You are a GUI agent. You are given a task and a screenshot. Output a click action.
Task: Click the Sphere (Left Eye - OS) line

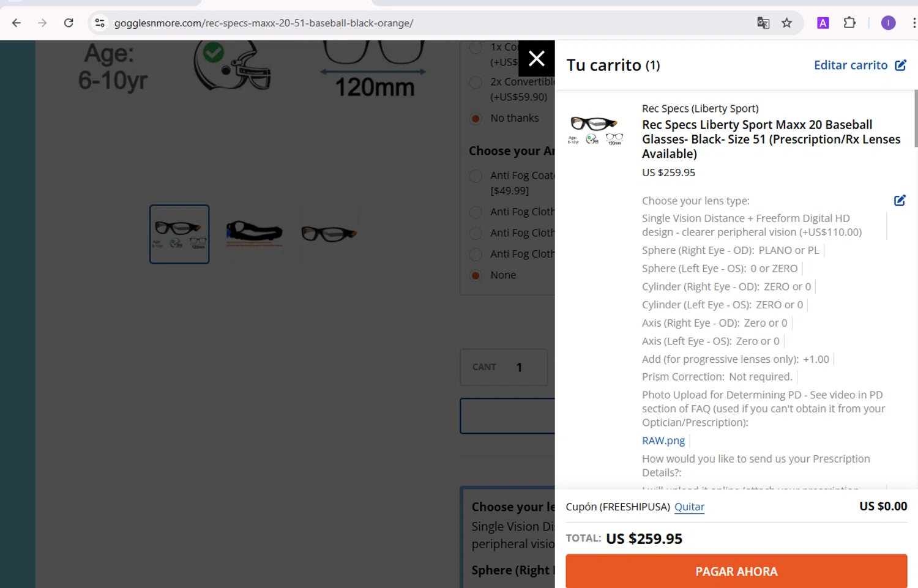720,269
